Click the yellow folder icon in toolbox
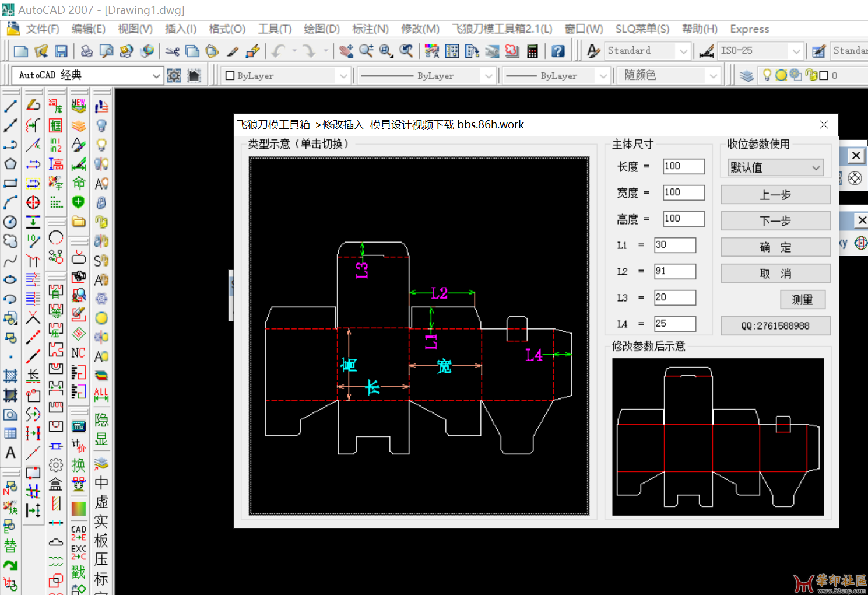 [x=78, y=222]
